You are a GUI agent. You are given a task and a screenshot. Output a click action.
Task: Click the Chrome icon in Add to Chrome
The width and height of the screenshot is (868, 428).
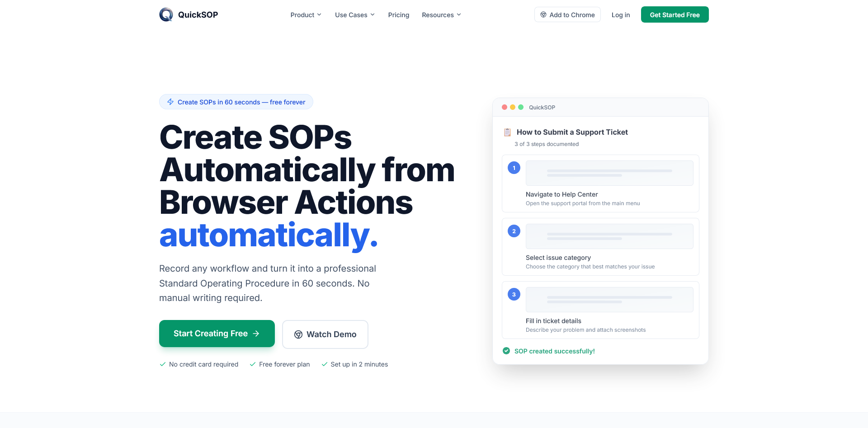click(543, 15)
